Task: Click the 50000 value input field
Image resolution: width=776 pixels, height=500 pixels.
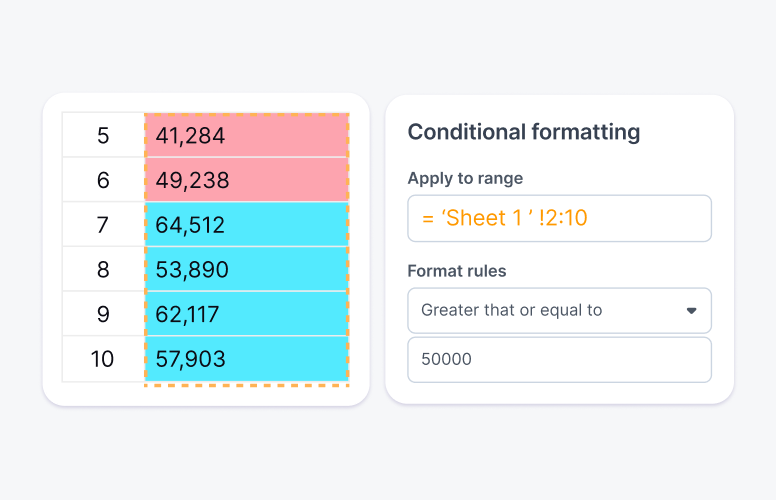Action: [x=559, y=360]
